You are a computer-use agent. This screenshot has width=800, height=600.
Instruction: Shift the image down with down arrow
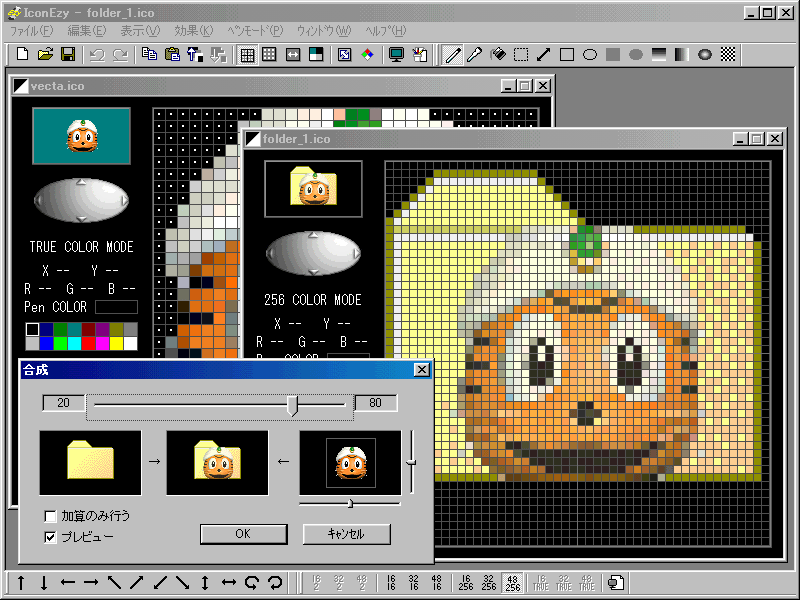tap(44, 582)
